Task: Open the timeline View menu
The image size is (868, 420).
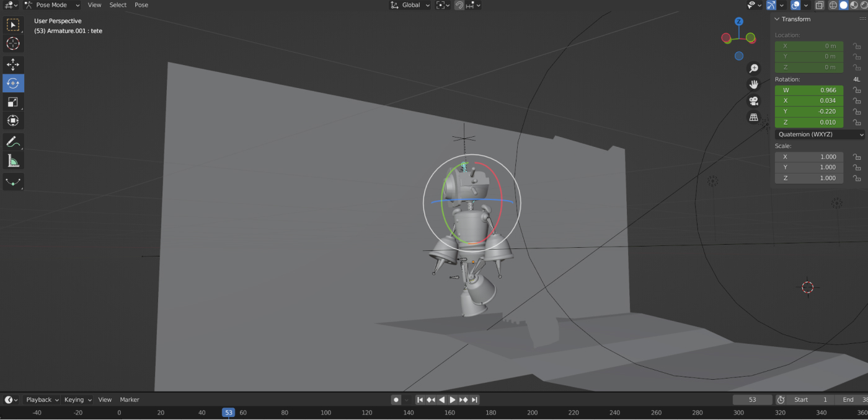Action: point(105,400)
